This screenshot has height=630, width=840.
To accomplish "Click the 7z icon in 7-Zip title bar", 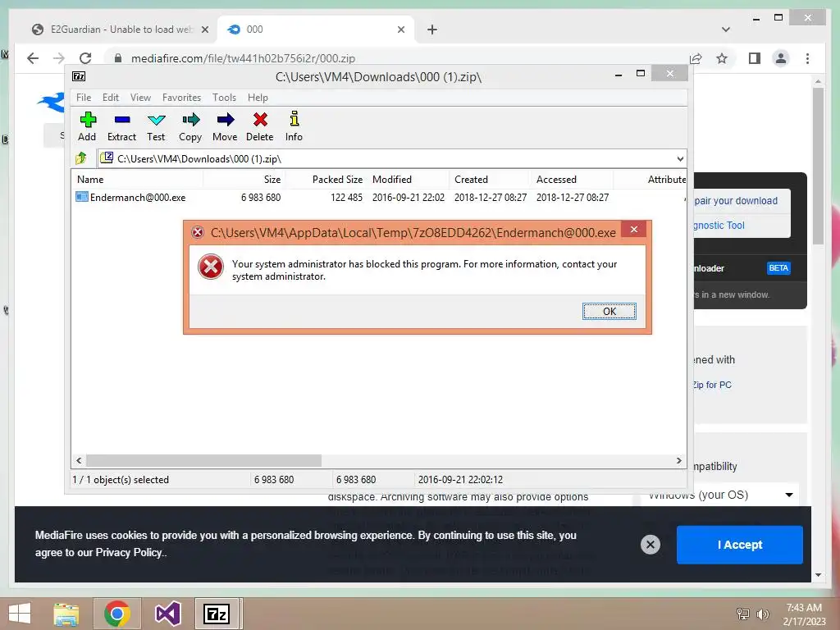I will point(79,76).
